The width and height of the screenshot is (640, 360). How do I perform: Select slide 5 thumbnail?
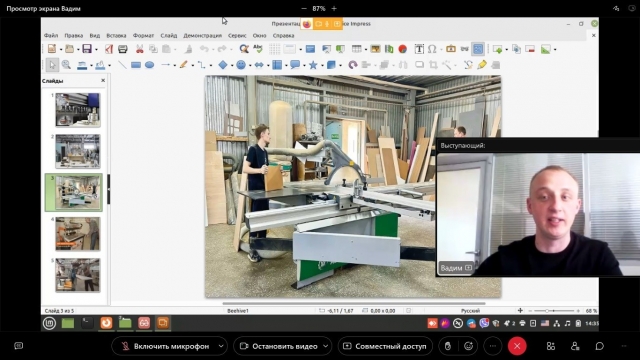point(78,275)
